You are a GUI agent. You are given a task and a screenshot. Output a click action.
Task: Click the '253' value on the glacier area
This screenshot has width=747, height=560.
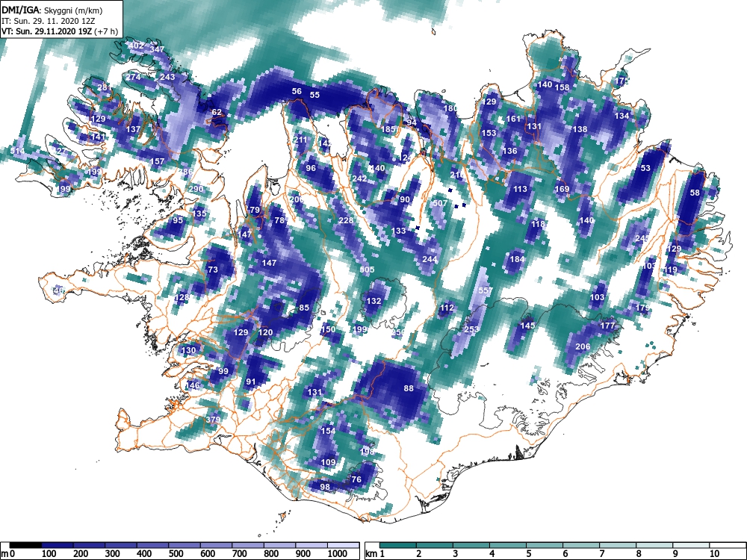471,329
